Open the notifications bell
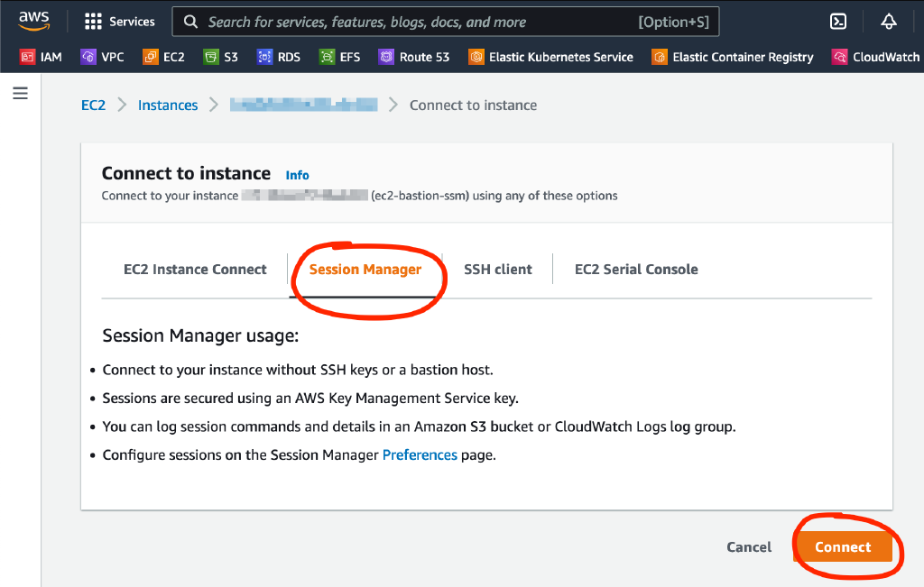The width and height of the screenshot is (924, 587). [889, 21]
